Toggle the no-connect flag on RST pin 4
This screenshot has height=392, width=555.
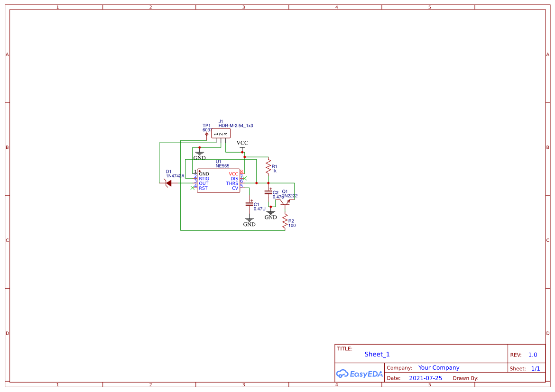point(193,188)
